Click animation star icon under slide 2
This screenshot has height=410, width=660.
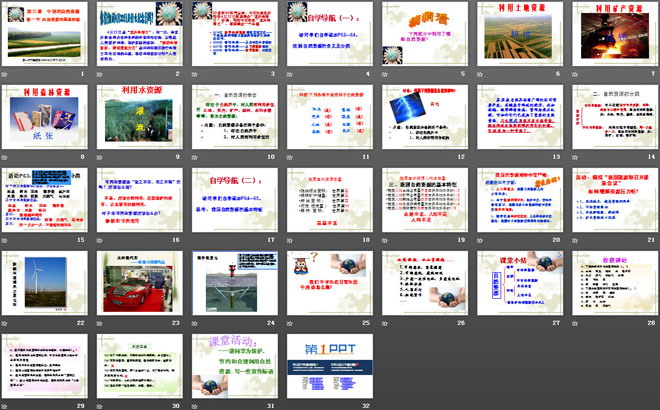(x=100, y=74)
